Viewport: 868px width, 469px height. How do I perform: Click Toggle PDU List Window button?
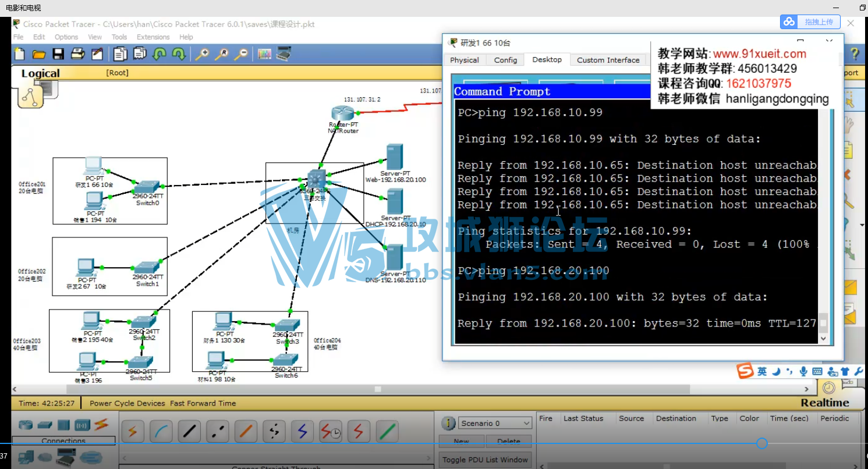pos(484,459)
